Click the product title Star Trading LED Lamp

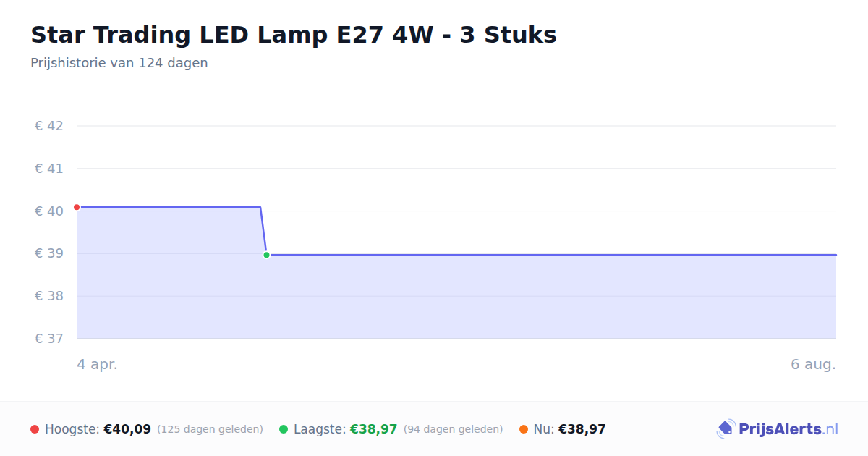294,35
